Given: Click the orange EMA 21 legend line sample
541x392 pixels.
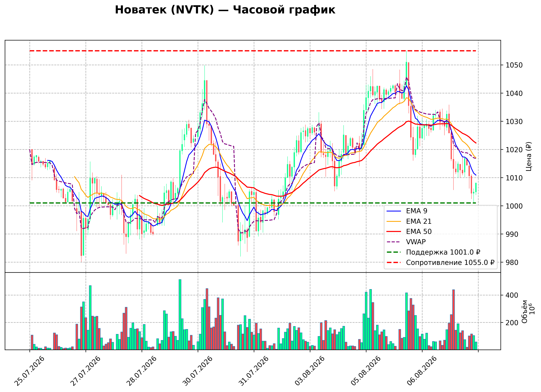Looking at the screenshot, I should pyautogui.click(x=394, y=221).
